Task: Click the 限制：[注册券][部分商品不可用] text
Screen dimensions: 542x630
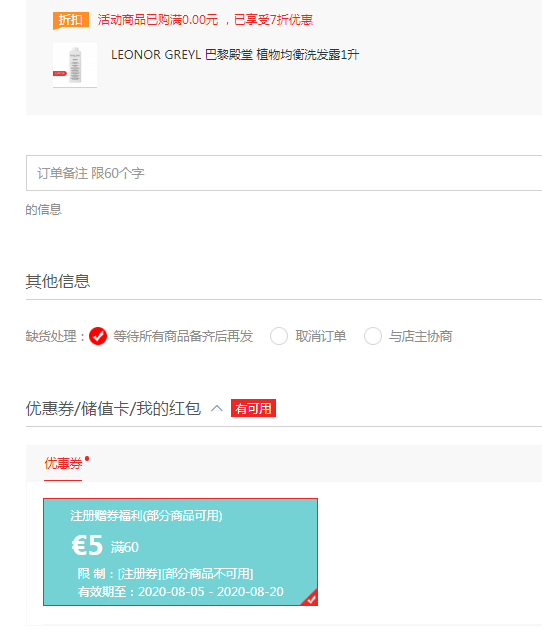Action: point(165,573)
